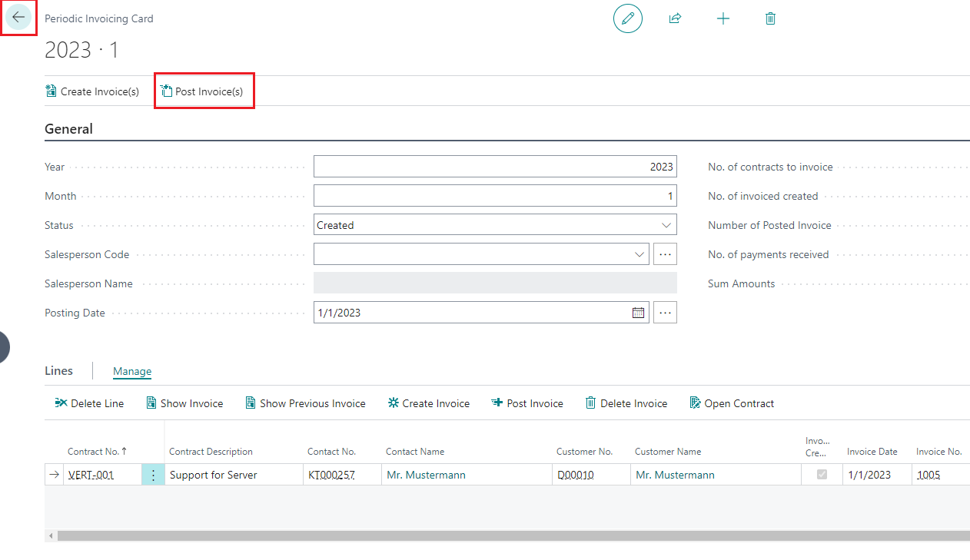Click the 1/1/2023 invoice date cell
The image size is (970, 560).
(877, 475)
